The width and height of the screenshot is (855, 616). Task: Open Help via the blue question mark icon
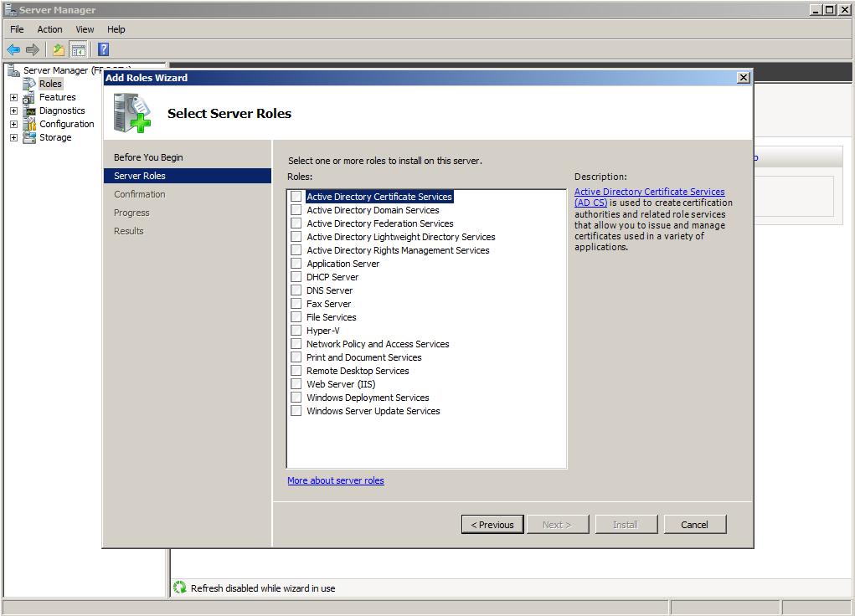(x=104, y=49)
